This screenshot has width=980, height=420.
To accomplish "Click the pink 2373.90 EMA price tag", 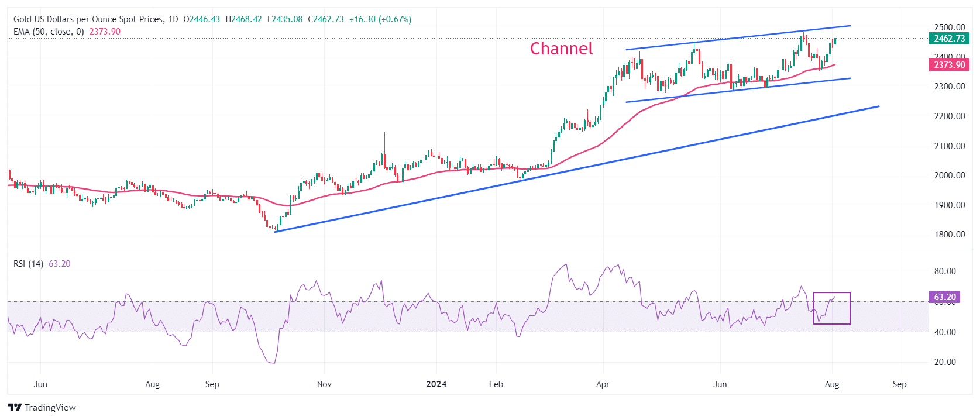I will coord(949,65).
